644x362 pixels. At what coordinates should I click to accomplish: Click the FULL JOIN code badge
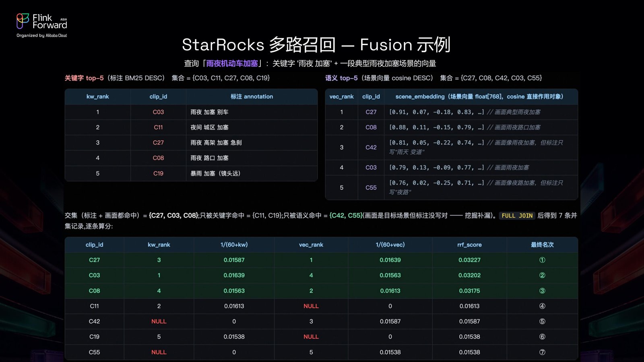(517, 216)
